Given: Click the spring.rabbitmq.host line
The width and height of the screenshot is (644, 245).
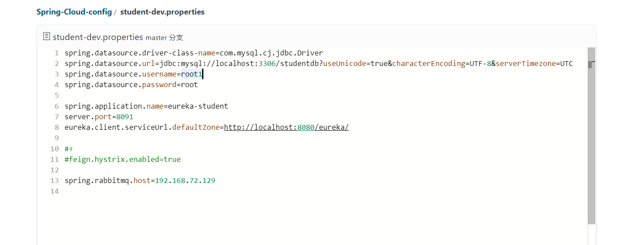Looking at the screenshot, I should pyautogui.click(x=140, y=181).
